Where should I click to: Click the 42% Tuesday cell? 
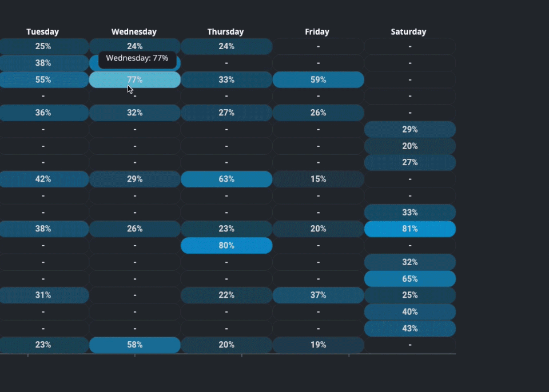43,179
